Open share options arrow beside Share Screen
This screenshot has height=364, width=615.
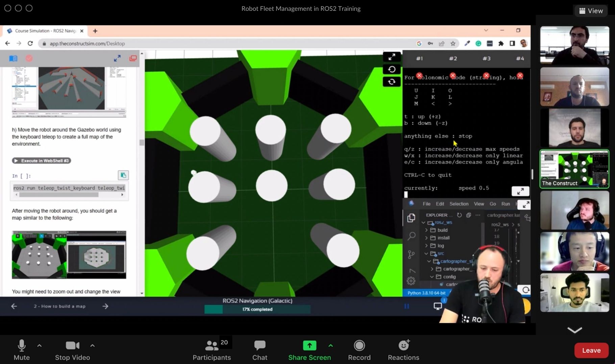(330, 345)
